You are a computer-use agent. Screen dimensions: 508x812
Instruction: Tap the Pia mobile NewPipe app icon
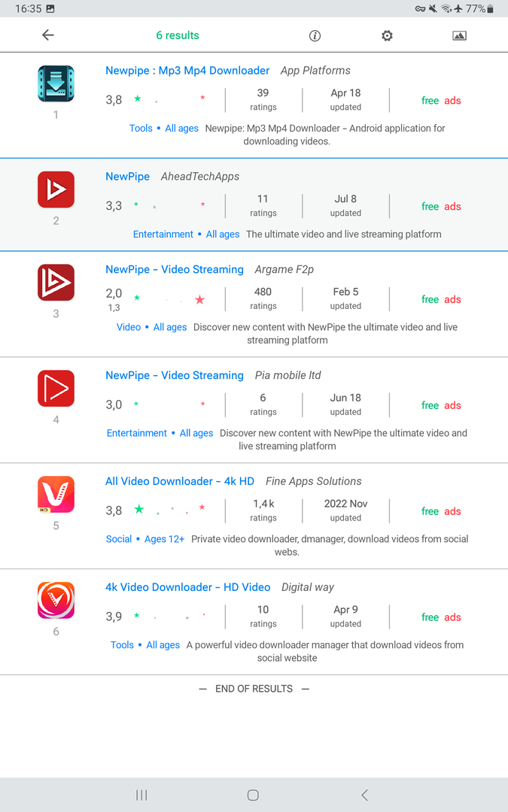pyautogui.click(x=56, y=389)
